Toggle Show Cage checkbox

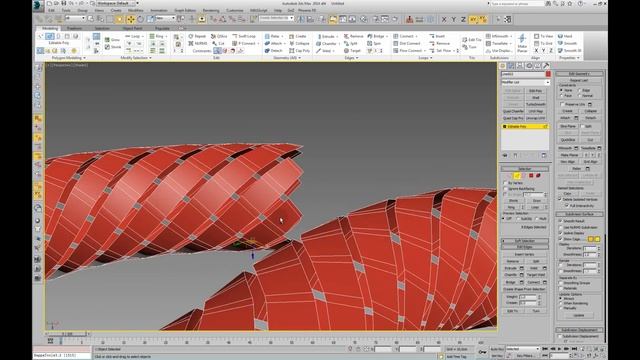[561, 239]
